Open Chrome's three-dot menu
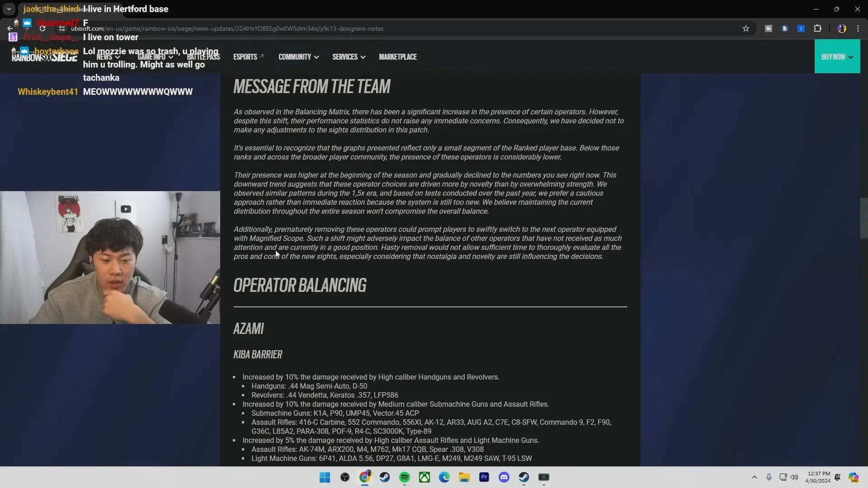 pyautogui.click(x=858, y=28)
